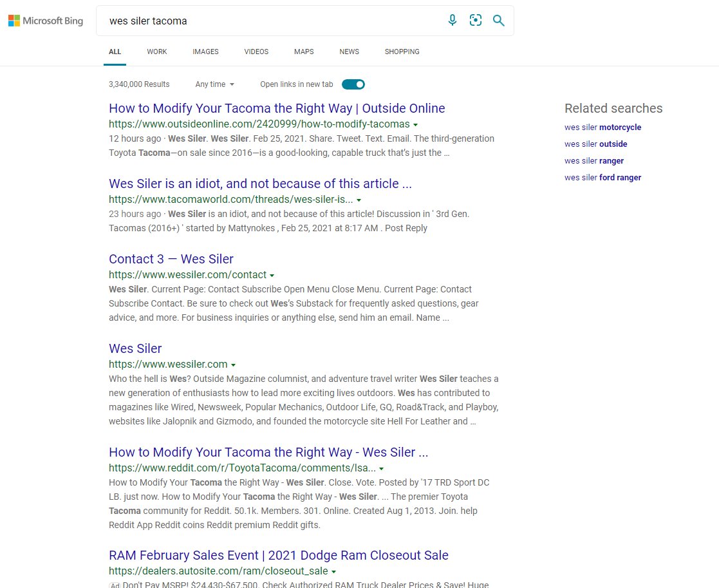The image size is (719, 588).
Task: Expand arrow next to wessiler.com/contact URL
Action: (272, 275)
